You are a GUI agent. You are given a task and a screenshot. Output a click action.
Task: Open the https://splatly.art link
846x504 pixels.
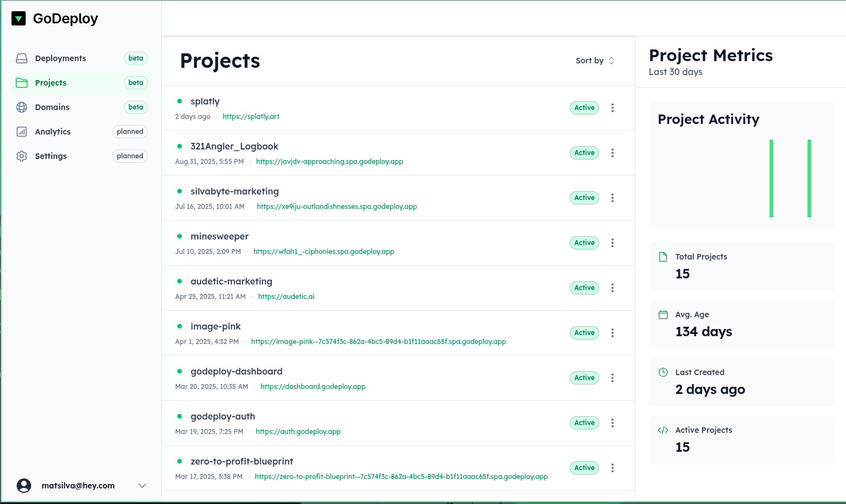point(251,117)
